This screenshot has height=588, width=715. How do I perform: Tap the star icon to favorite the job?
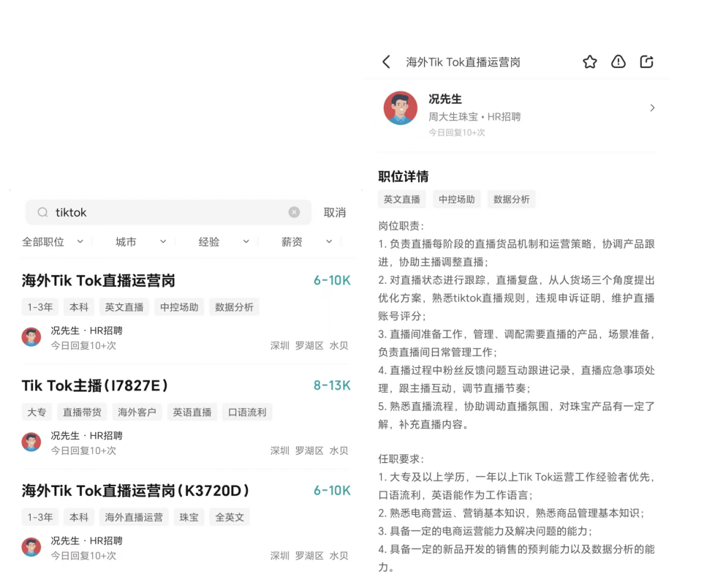[589, 62]
